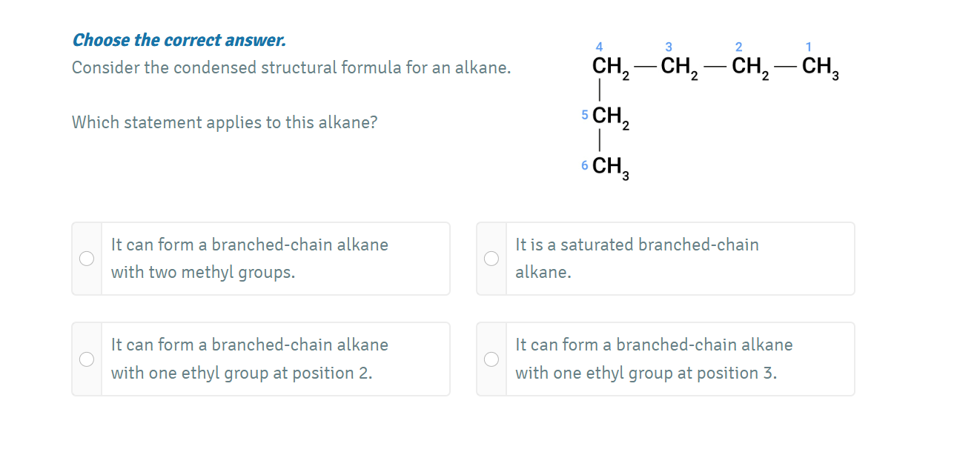Click the CH2 group at carbon 3

[x=679, y=68]
